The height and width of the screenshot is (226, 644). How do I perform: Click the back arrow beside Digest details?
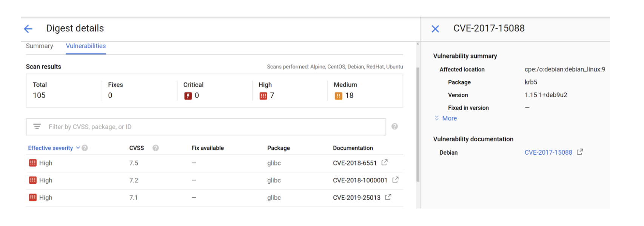click(28, 29)
